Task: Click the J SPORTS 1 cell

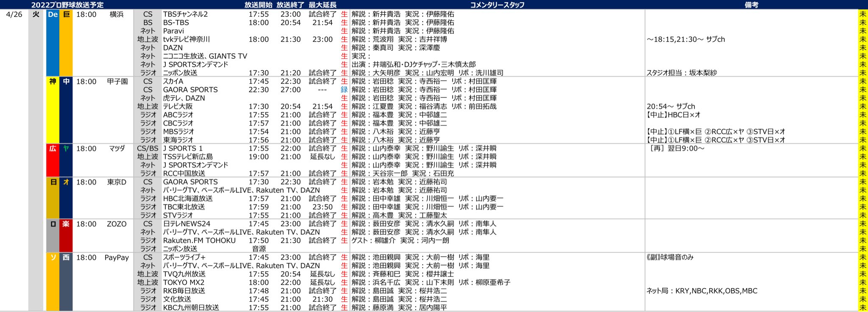Action: point(183,149)
